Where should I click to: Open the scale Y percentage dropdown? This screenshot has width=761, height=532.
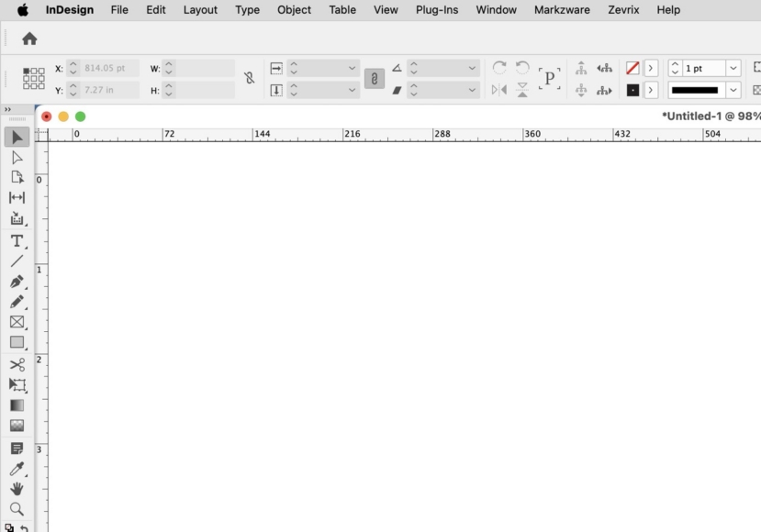352,90
